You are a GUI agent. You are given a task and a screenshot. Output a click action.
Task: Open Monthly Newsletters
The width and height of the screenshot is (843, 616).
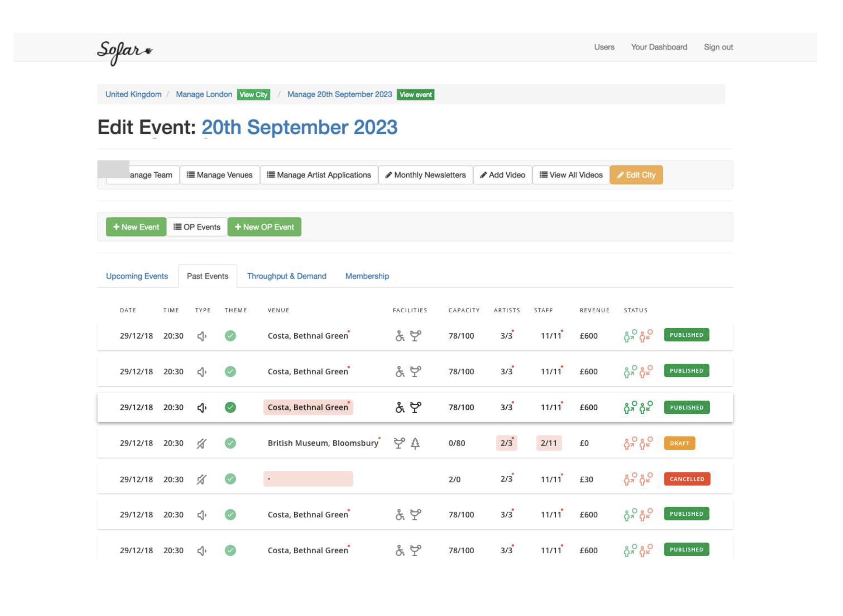[426, 175]
